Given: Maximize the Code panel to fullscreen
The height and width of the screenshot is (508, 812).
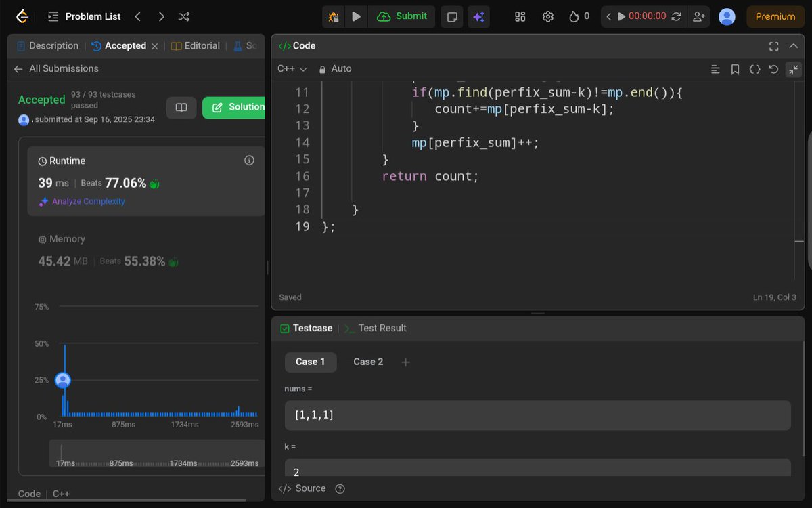Looking at the screenshot, I should pyautogui.click(x=774, y=46).
